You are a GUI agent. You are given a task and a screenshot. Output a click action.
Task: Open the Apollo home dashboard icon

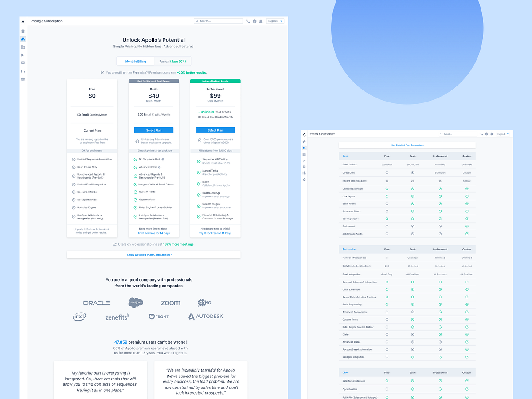coord(23,31)
